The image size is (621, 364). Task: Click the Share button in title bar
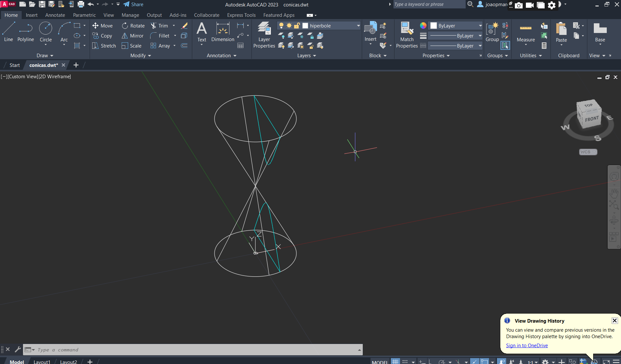[133, 5]
